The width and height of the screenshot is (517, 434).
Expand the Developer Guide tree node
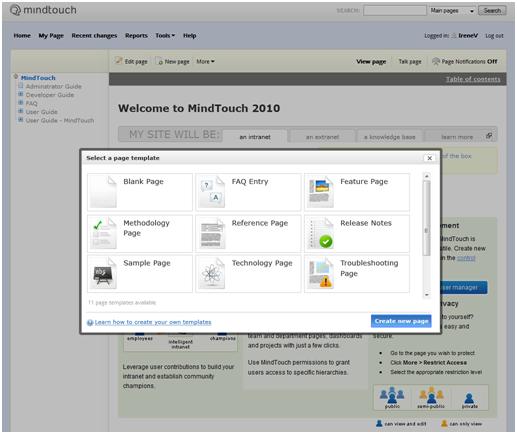(x=21, y=94)
